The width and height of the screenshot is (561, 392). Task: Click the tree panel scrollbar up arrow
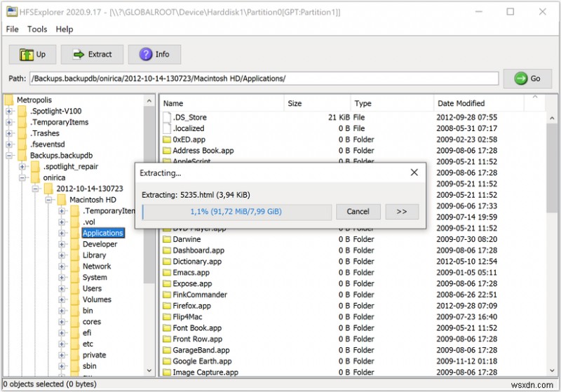149,101
